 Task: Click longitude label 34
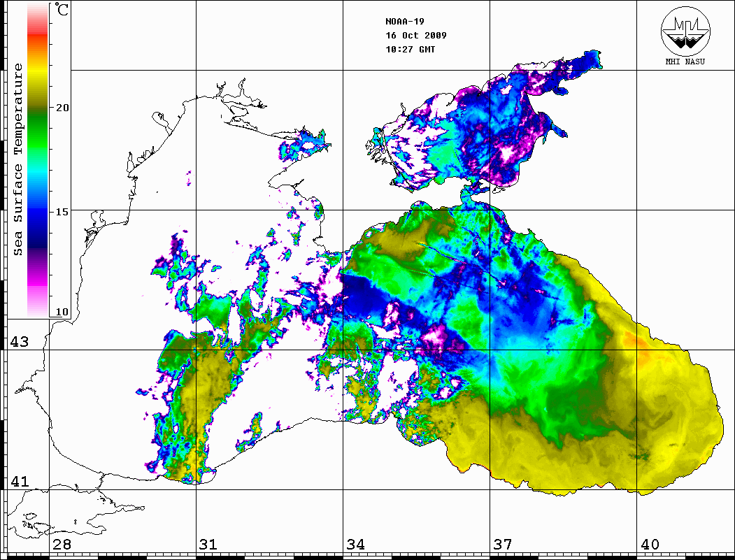[x=356, y=545]
